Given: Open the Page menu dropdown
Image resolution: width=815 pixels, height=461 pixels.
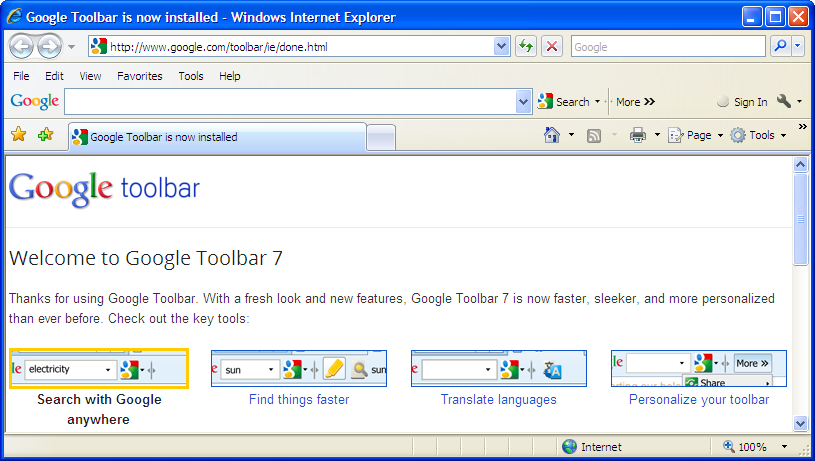Looking at the screenshot, I should click(695, 135).
